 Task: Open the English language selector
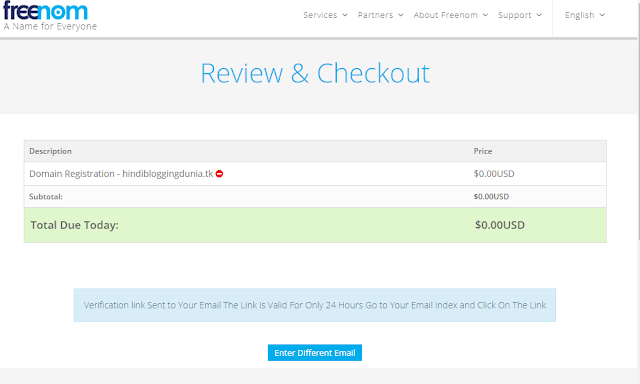coord(584,15)
